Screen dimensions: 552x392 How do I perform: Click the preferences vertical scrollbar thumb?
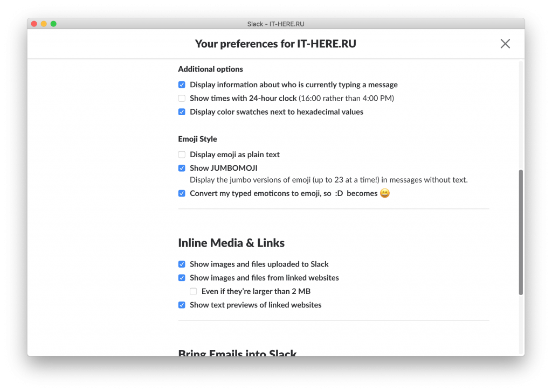click(x=521, y=233)
